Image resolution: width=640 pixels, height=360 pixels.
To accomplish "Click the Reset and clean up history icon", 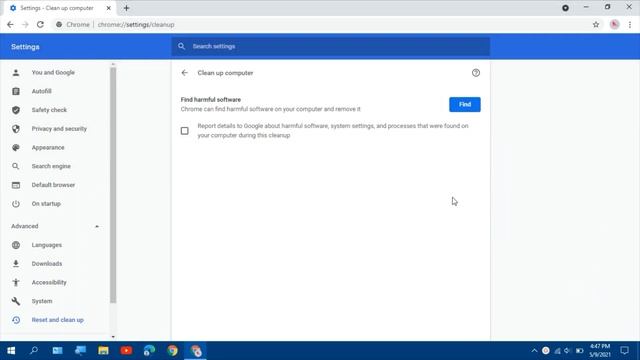I will click(x=16, y=320).
